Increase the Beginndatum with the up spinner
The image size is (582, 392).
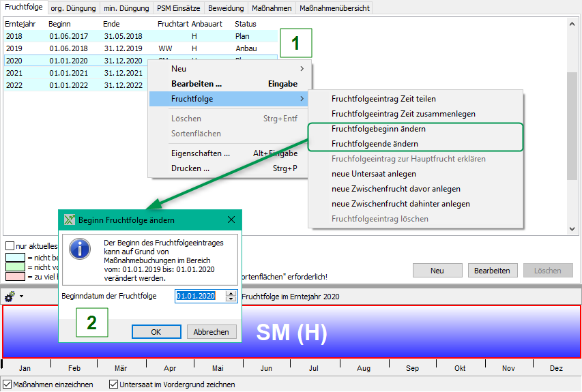click(231, 293)
